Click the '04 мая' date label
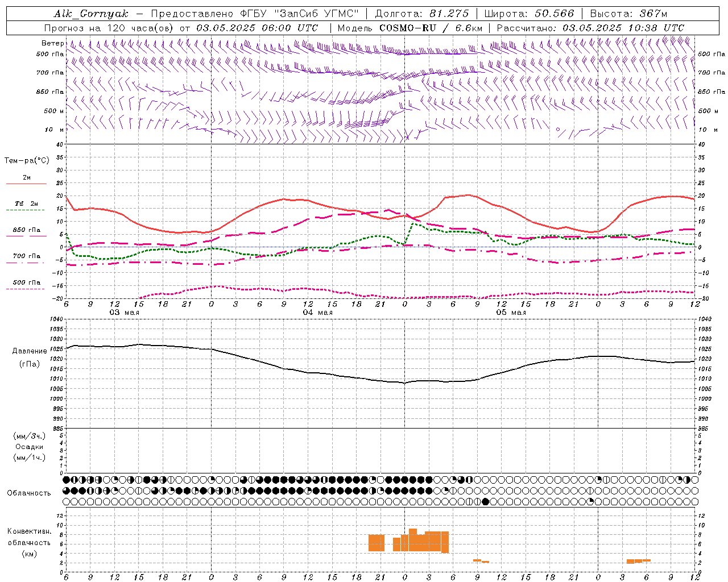 317,313
